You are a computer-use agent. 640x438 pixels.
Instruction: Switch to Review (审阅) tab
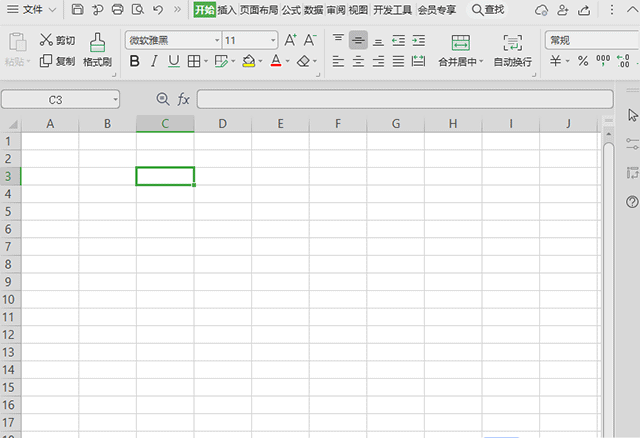pyautogui.click(x=336, y=10)
